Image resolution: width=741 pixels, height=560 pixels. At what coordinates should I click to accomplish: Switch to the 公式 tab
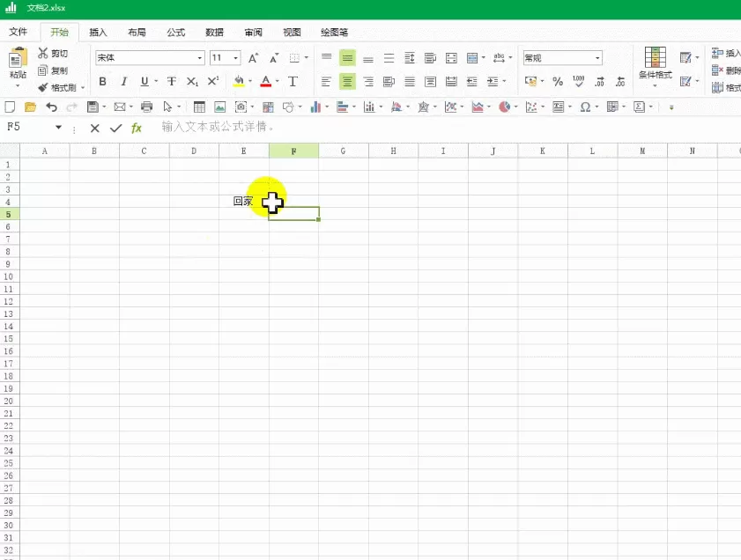[176, 32]
